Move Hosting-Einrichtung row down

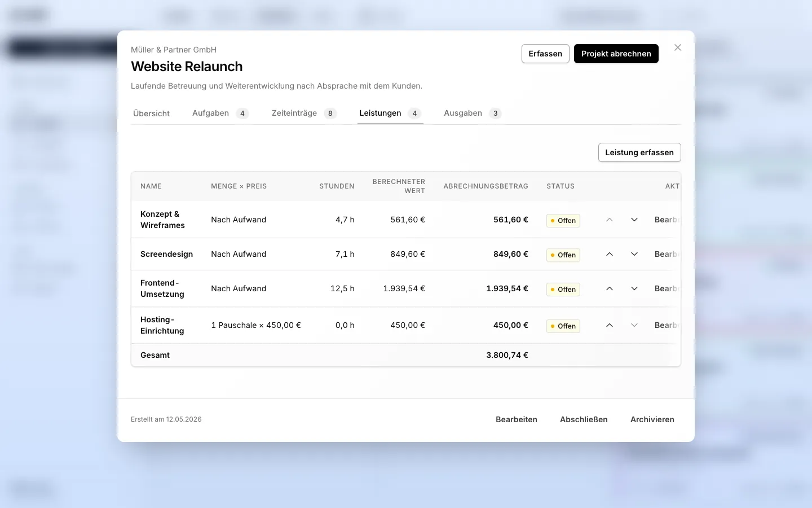[x=634, y=325]
